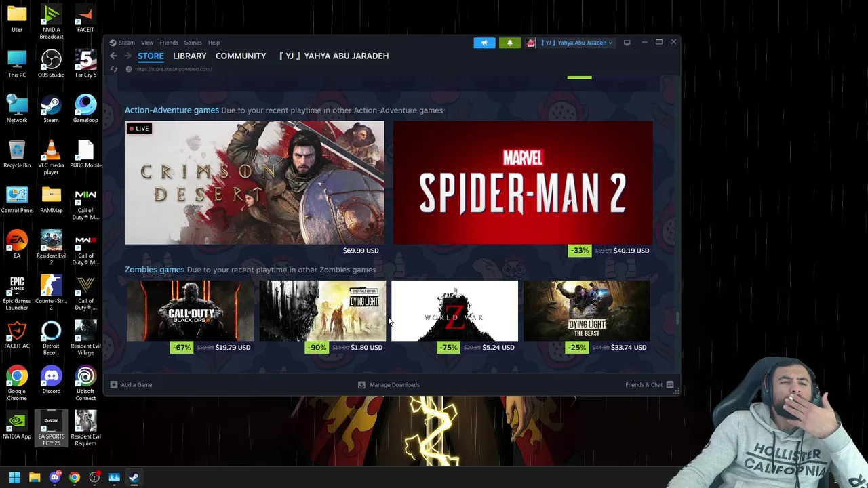The height and width of the screenshot is (488, 868).
Task: Click the -90% discount badge under Dying Light
Action: pyautogui.click(x=317, y=348)
